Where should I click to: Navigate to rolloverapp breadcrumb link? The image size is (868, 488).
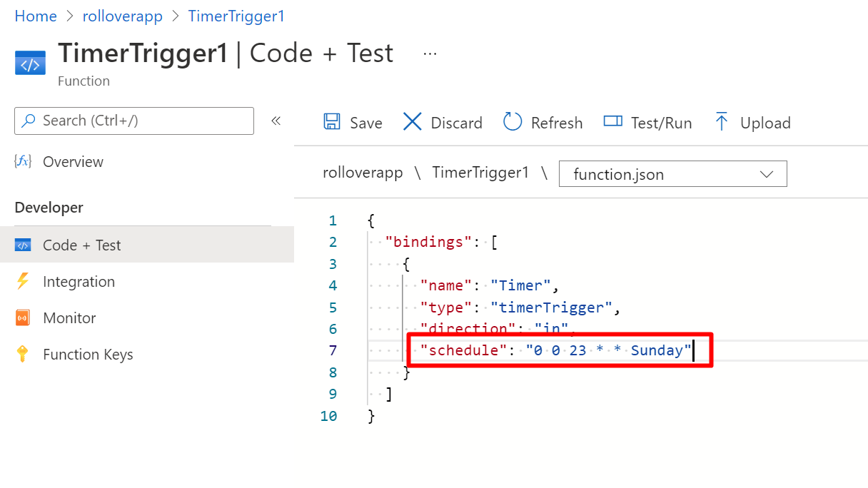122,16
